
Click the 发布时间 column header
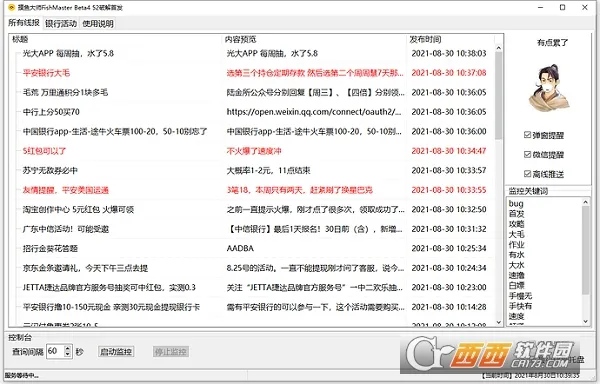point(450,39)
